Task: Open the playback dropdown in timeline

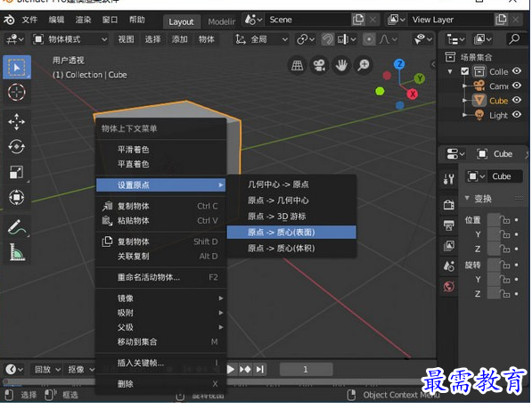Action: point(47,369)
